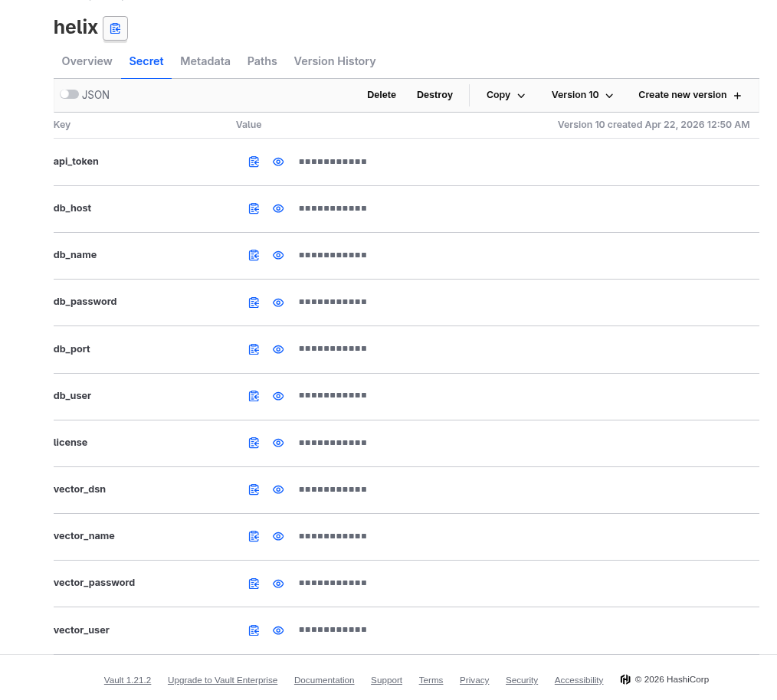This screenshot has height=700, width=777.
Task: Open the Accessibility footer link
Action: pos(579,680)
